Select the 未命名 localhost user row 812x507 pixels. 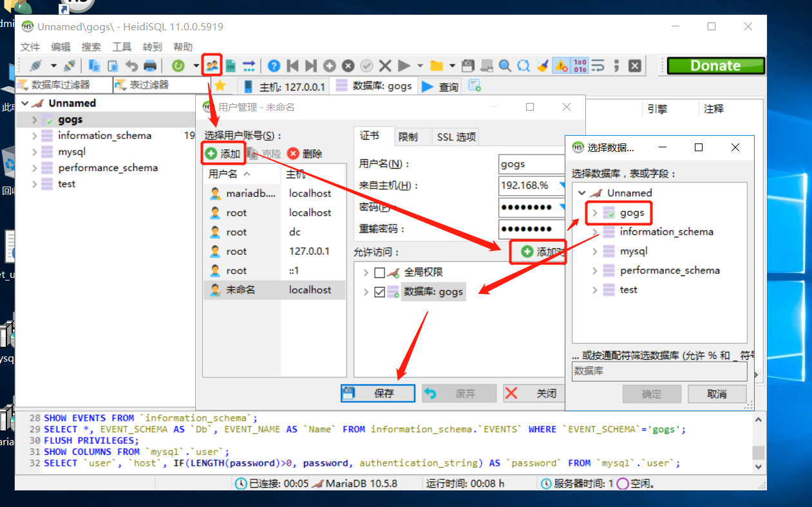[x=274, y=290]
